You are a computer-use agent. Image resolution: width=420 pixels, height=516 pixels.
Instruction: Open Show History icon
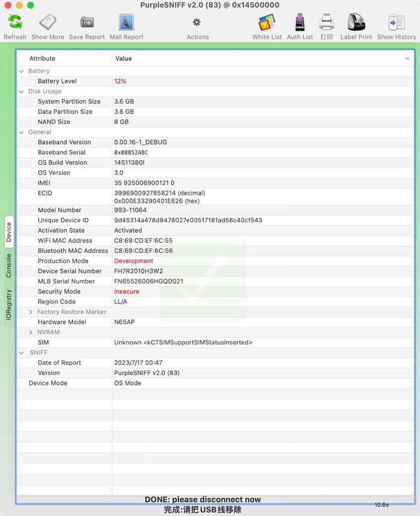tap(397, 22)
